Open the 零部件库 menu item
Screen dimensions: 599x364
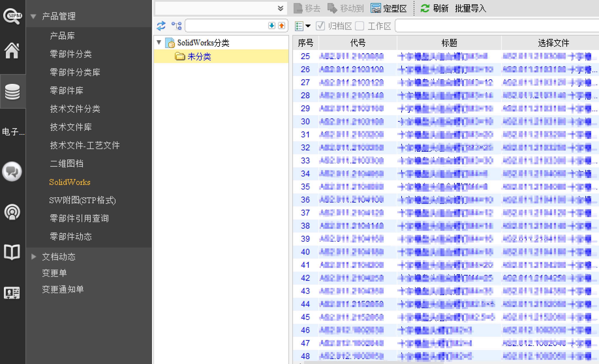click(x=66, y=91)
